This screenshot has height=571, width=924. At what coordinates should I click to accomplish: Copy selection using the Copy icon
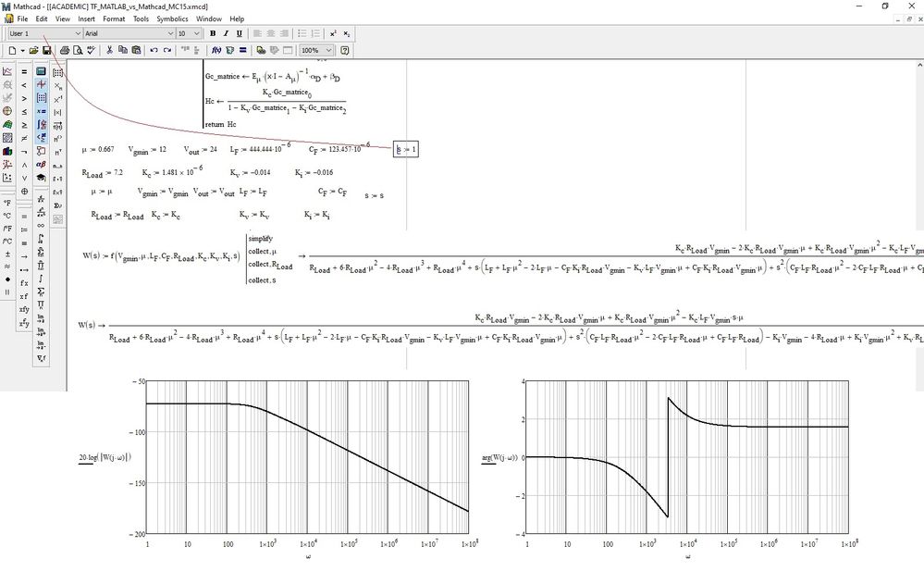123,50
